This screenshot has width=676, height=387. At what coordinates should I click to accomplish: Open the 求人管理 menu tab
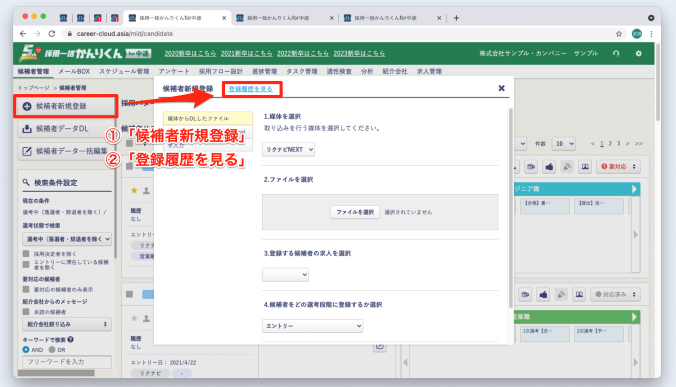[x=429, y=71]
